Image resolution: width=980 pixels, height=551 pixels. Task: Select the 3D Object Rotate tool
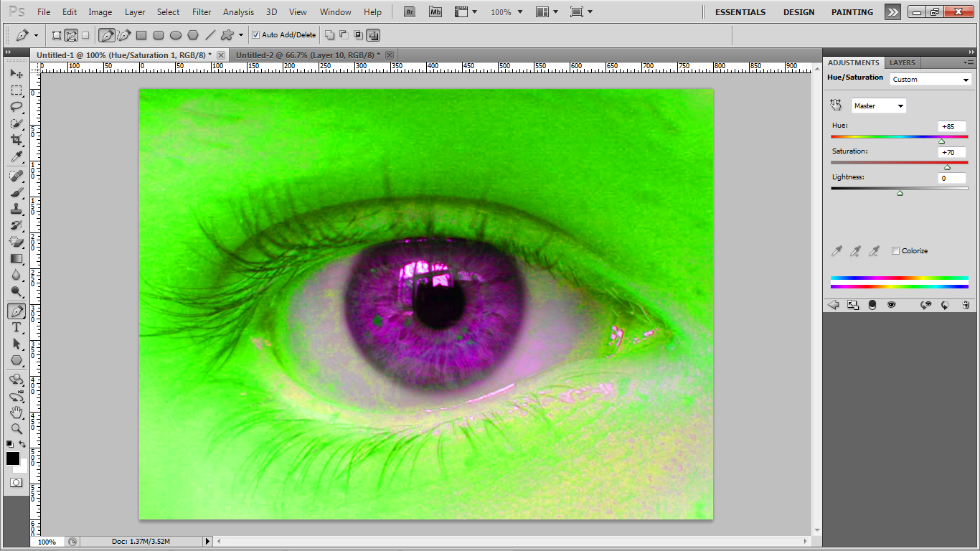pos(16,380)
